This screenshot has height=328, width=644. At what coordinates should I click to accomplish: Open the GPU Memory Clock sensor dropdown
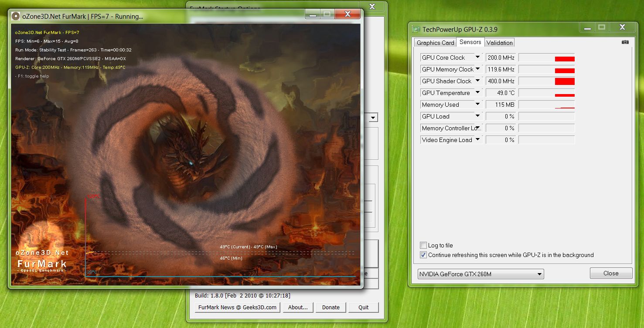477,69
